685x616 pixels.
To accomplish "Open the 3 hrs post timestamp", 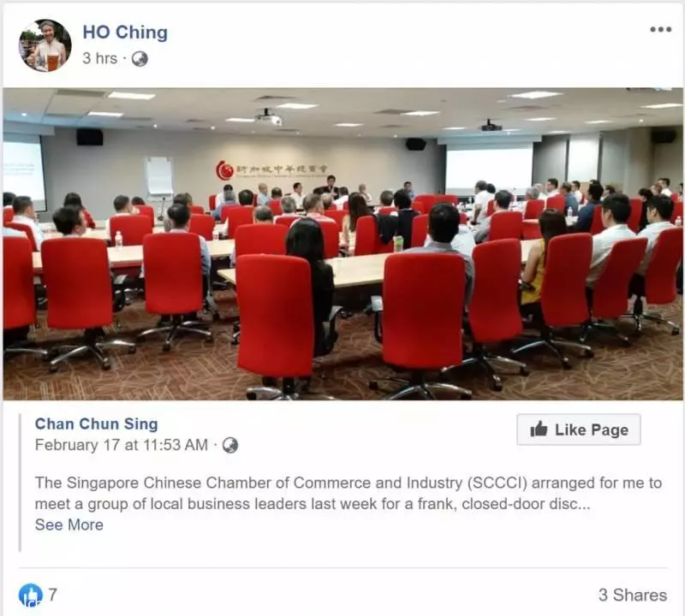I will click(100, 58).
